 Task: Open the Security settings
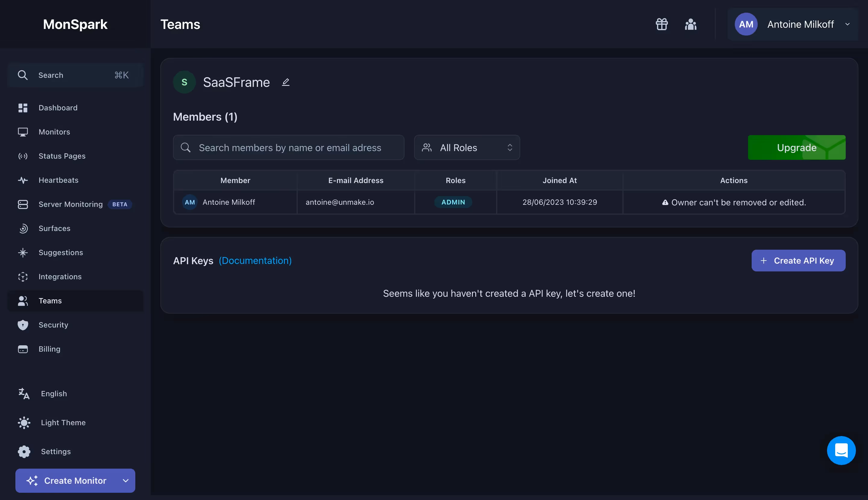tap(53, 324)
